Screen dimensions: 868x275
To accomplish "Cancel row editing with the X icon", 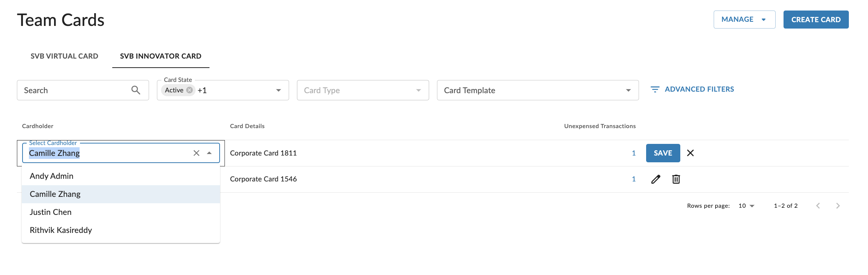I will 690,153.
